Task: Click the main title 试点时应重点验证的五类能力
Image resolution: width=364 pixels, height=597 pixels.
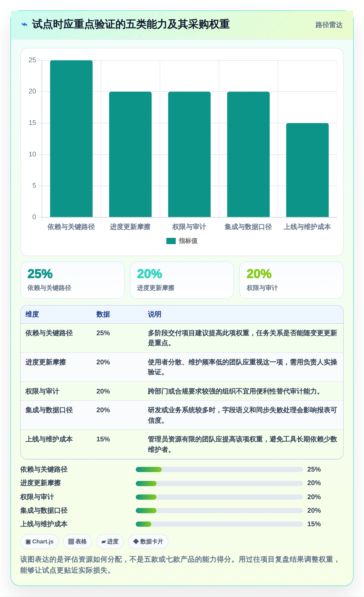Action: (x=131, y=24)
